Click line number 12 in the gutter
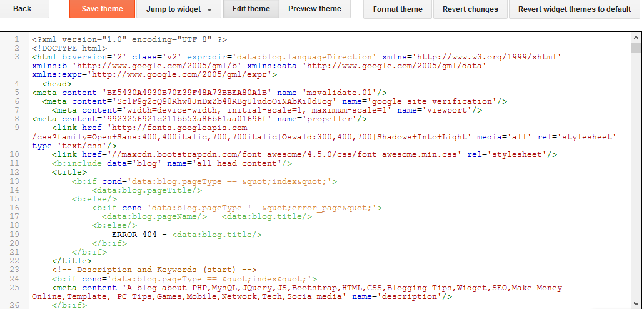 tap(14, 172)
